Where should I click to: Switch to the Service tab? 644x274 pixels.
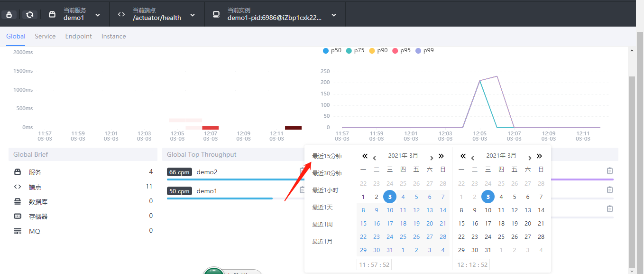point(45,36)
